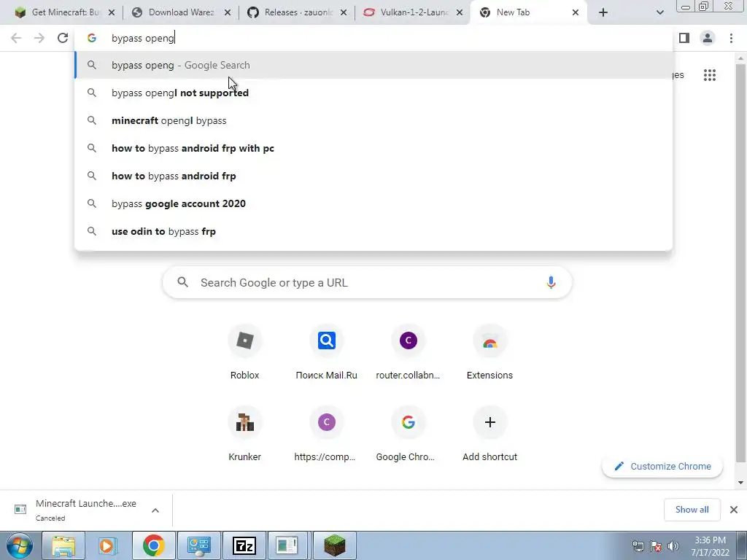The width and height of the screenshot is (747, 560).
Task: Click the Chrome taskbar icon
Action: (x=153, y=545)
